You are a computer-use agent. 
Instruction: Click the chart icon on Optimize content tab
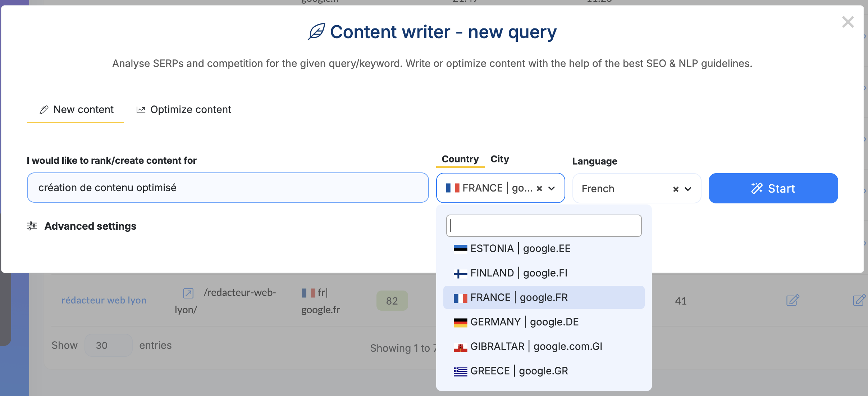click(x=141, y=110)
